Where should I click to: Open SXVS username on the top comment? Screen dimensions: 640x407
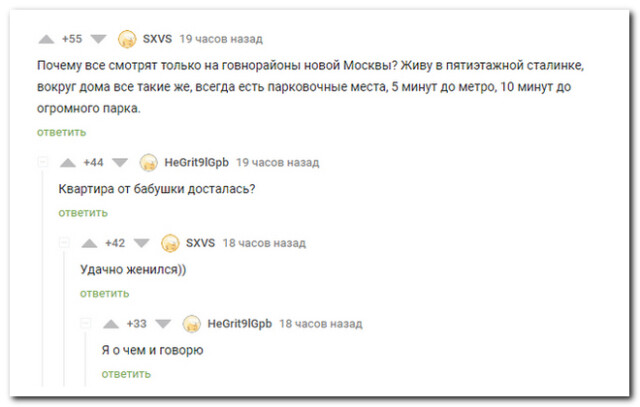(x=157, y=39)
